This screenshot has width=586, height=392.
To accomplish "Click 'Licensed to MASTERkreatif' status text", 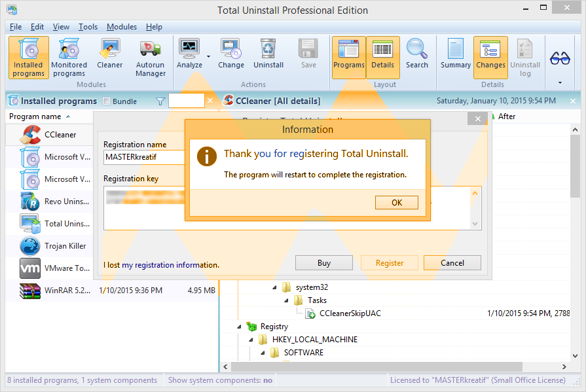I will click(477, 380).
